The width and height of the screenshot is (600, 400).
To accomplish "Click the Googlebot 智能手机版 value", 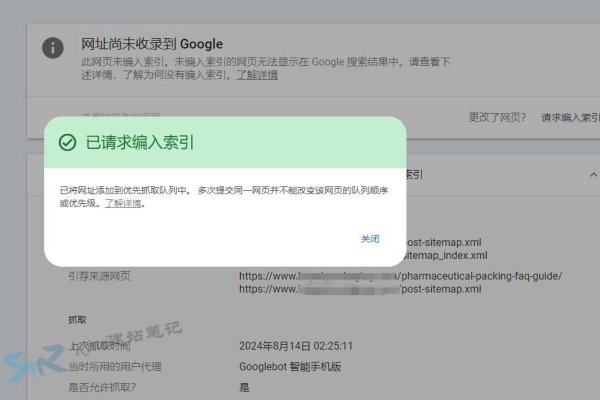I will (x=290, y=367).
